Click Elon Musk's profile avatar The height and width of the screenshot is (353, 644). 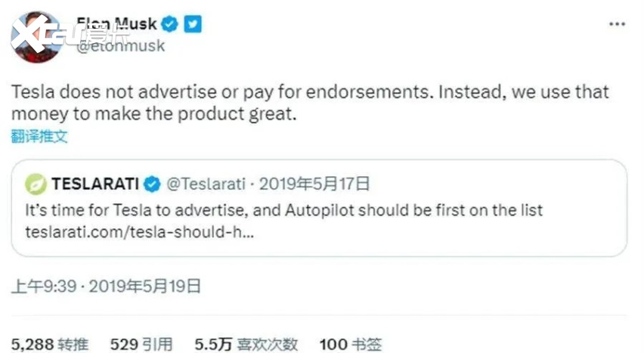tap(36, 38)
